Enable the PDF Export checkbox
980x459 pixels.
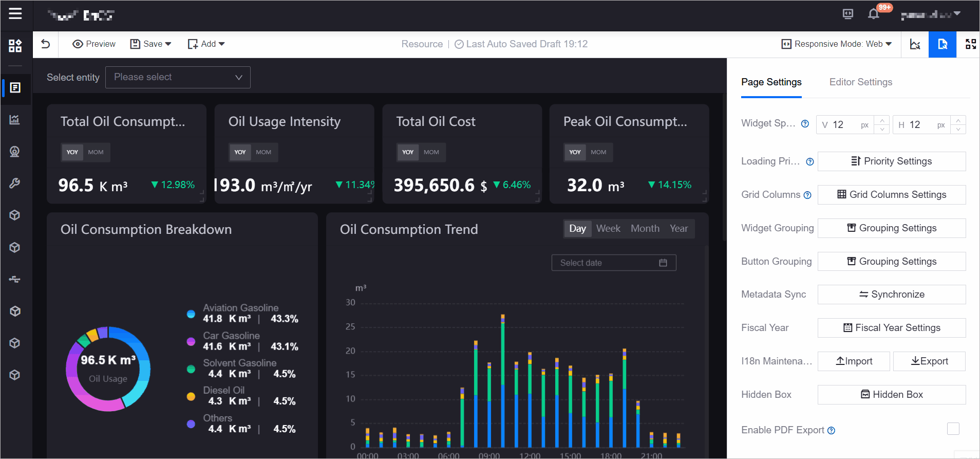point(953,429)
